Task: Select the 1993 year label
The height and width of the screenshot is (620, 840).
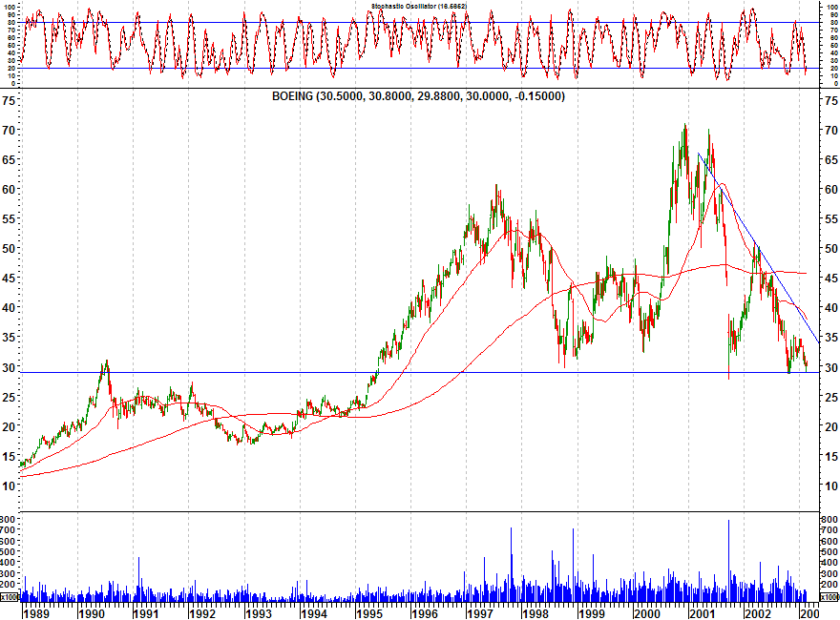Action: coord(259,613)
